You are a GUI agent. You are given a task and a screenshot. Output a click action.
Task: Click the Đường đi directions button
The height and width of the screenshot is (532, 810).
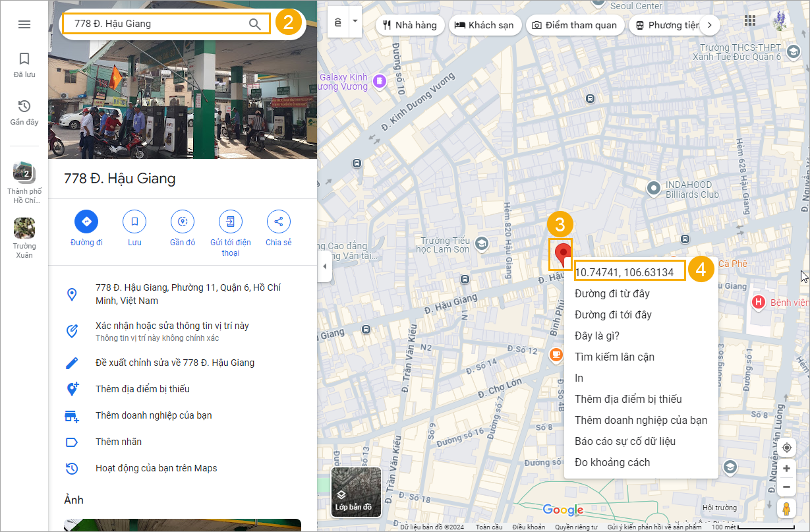(86, 228)
